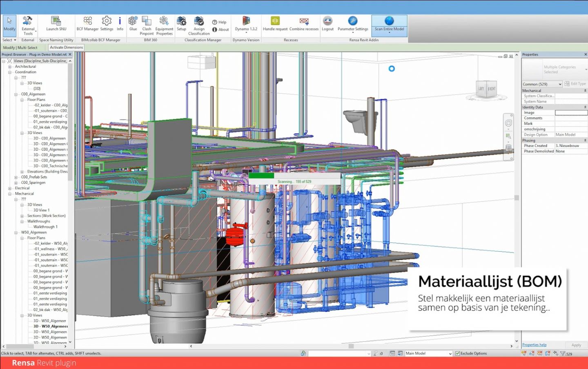Open Clash Pinpoint tool

[147, 26]
